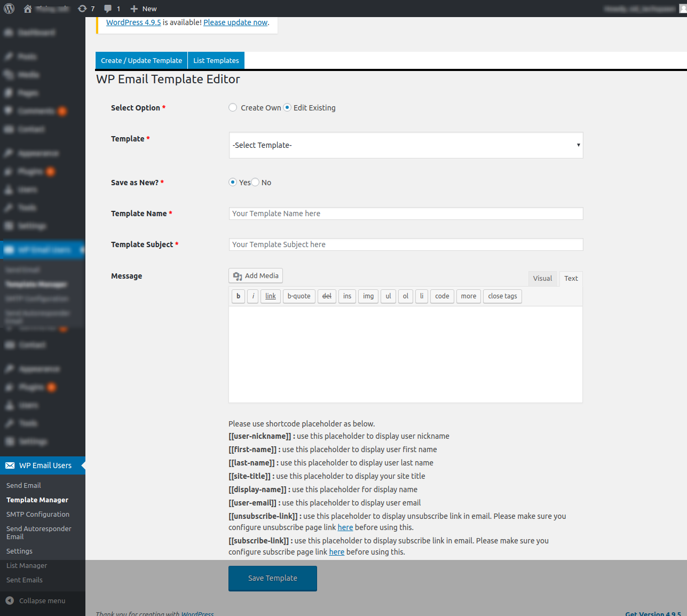This screenshot has width=687, height=616.
Task: Open Send Autoresponder Email menu item
Action: coord(39,532)
